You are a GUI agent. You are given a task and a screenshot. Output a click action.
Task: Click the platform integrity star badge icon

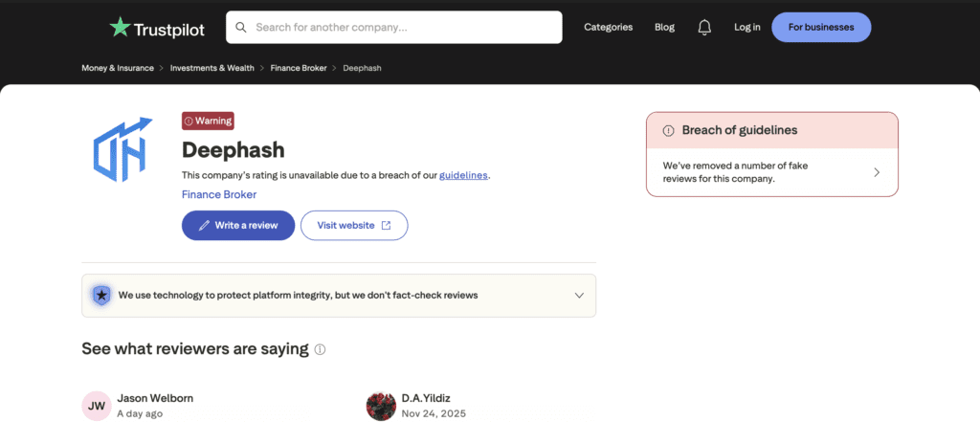pos(101,295)
